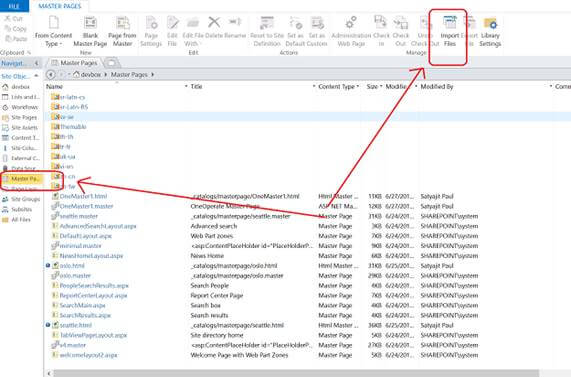Click devbox in breadcrumb
Screen dimensions: 571x377
tap(91, 74)
